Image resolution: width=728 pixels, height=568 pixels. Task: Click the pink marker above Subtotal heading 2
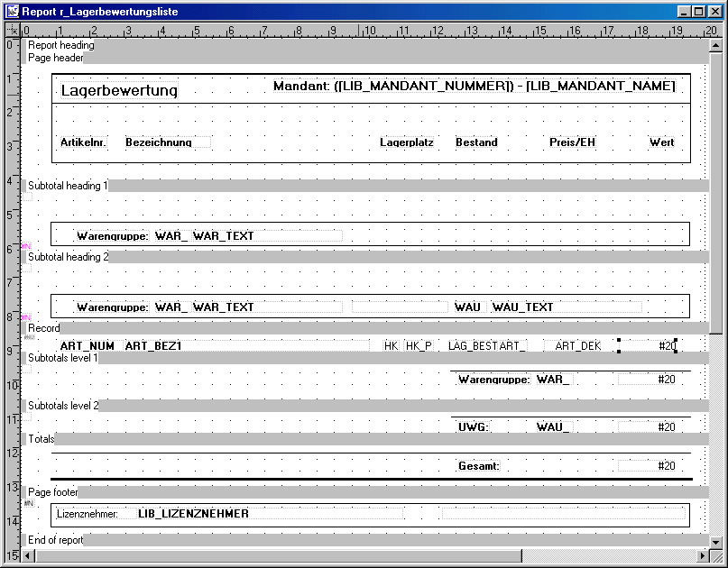pyautogui.click(x=26, y=245)
